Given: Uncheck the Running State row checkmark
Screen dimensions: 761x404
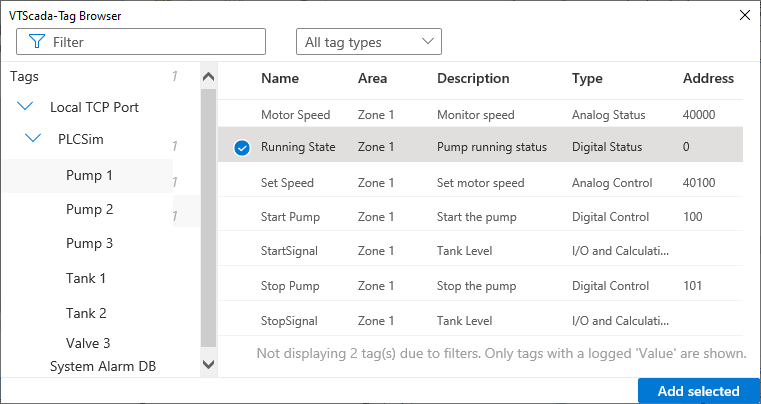Looking at the screenshot, I should tap(241, 148).
